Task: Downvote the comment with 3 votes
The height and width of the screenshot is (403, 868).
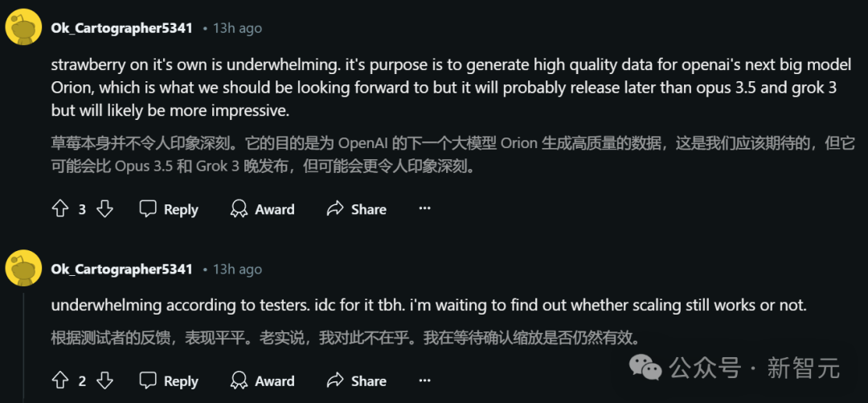Action: (104, 209)
